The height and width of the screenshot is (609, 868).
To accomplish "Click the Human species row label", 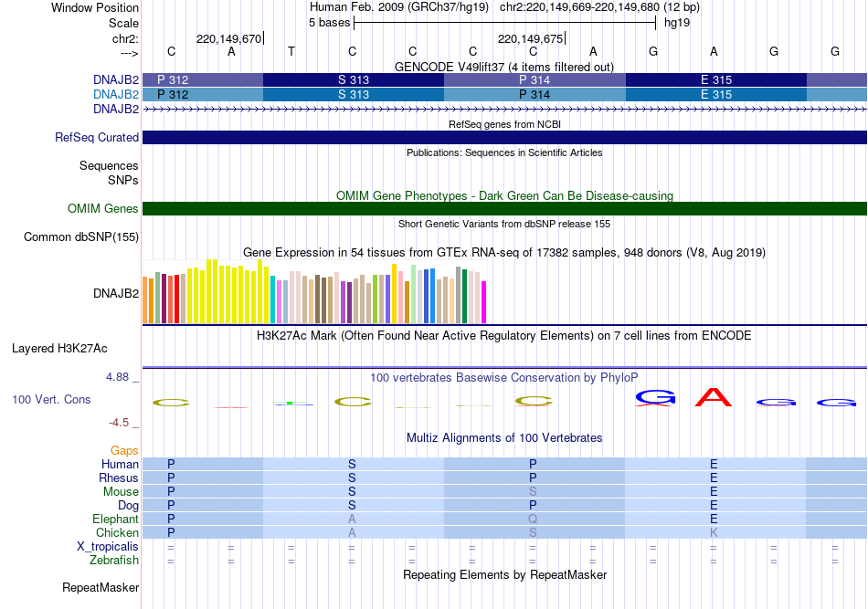I will [120, 464].
